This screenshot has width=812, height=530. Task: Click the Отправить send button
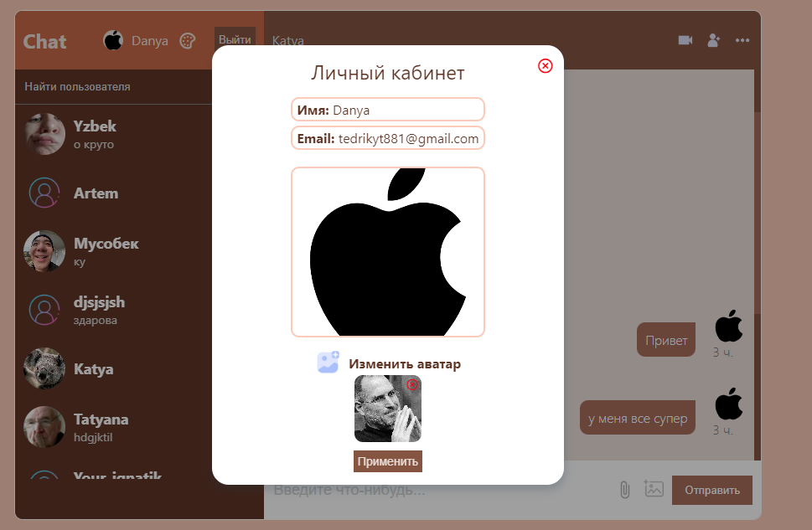711,490
